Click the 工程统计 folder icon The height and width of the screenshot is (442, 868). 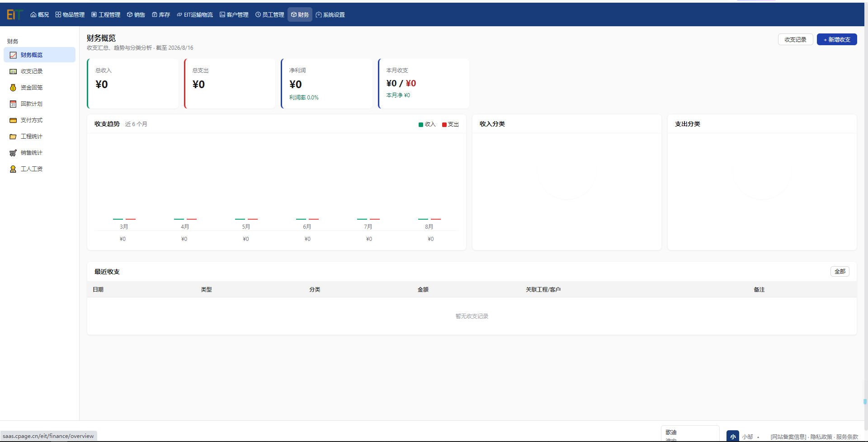[x=13, y=136]
